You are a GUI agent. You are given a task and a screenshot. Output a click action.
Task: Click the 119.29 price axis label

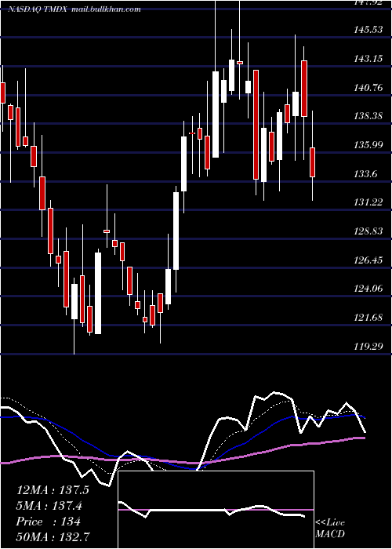(x=368, y=347)
